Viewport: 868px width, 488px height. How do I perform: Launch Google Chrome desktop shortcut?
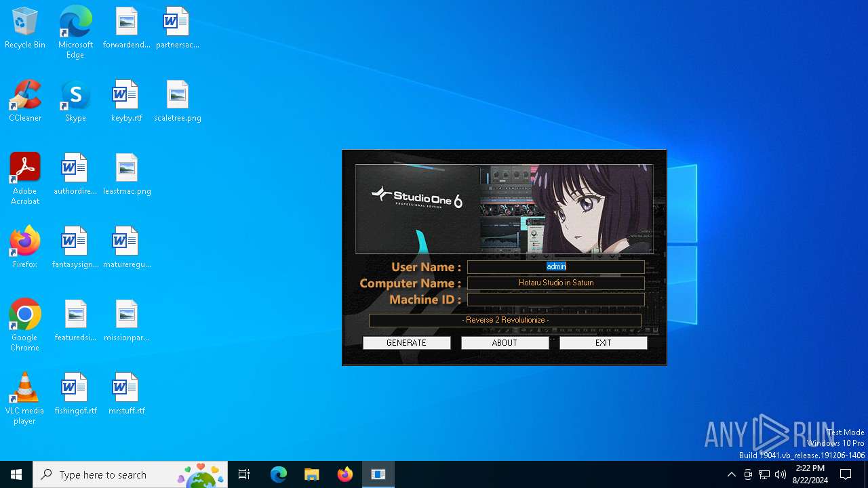[25, 325]
